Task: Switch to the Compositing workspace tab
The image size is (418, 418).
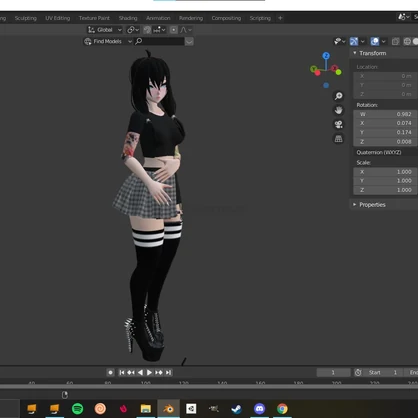Action: [226, 18]
